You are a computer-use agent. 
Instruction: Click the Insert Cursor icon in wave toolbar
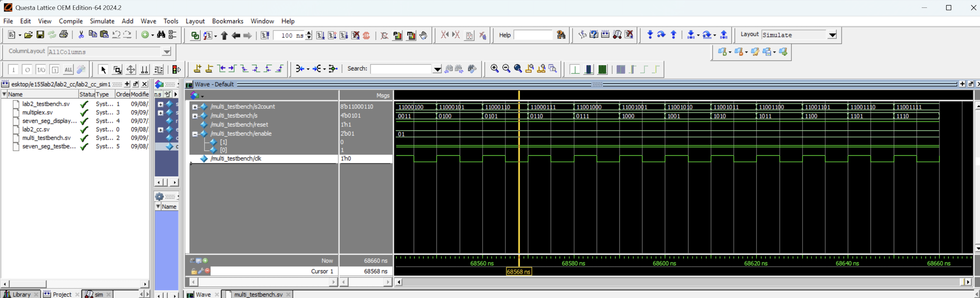pyautogui.click(x=198, y=69)
